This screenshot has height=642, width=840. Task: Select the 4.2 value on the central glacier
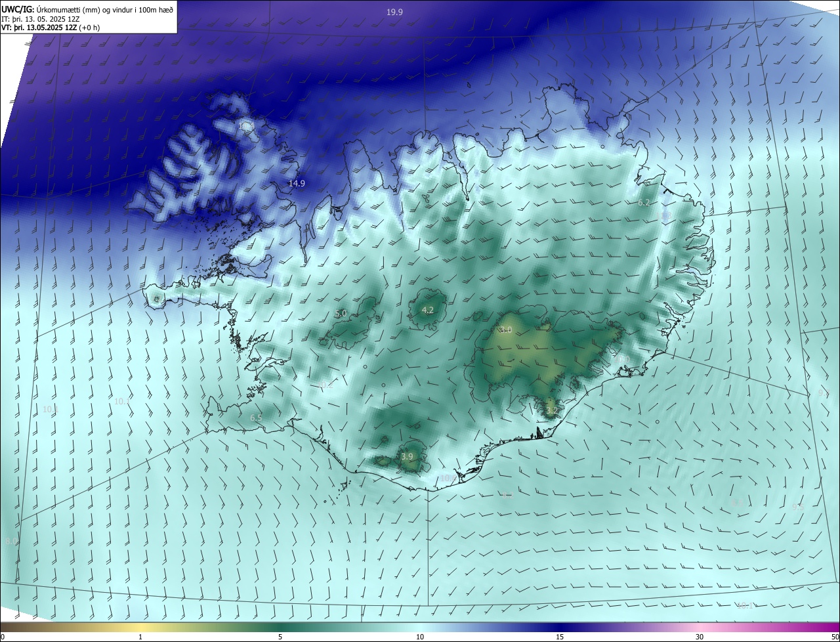[428, 310]
